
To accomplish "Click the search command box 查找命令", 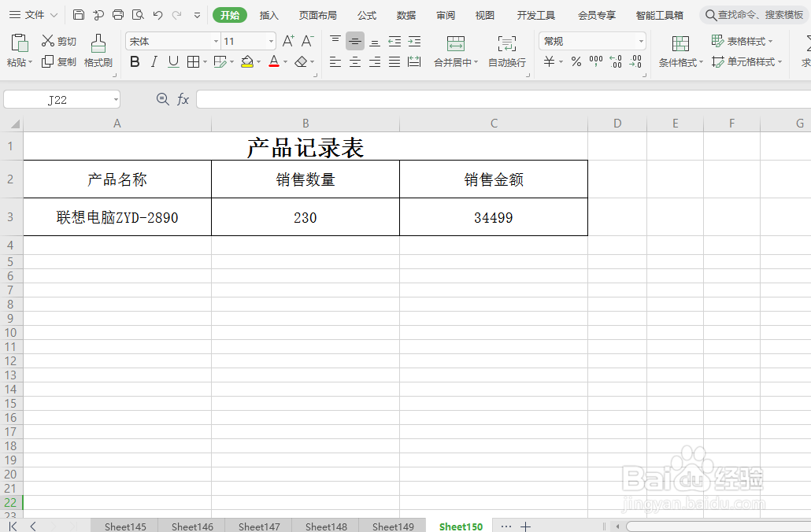I will tap(754, 15).
